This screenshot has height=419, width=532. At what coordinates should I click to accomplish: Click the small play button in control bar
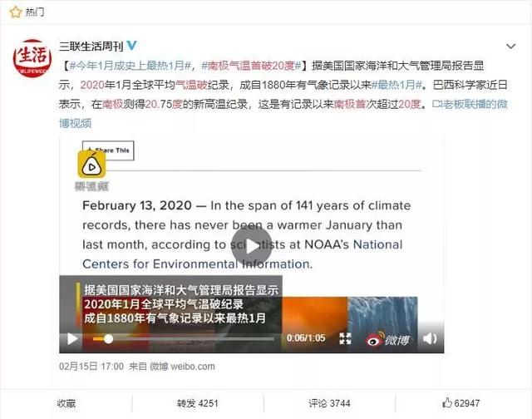tap(72, 338)
